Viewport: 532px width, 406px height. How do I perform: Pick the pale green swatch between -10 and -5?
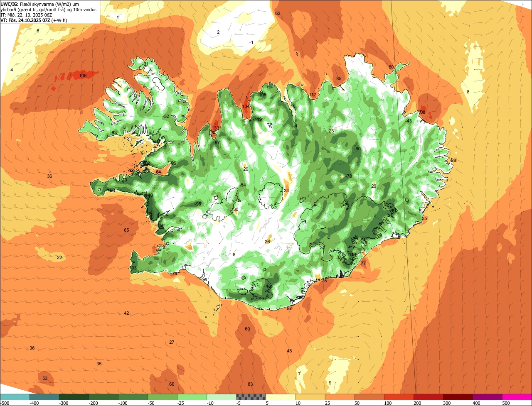click(x=222, y=397)
